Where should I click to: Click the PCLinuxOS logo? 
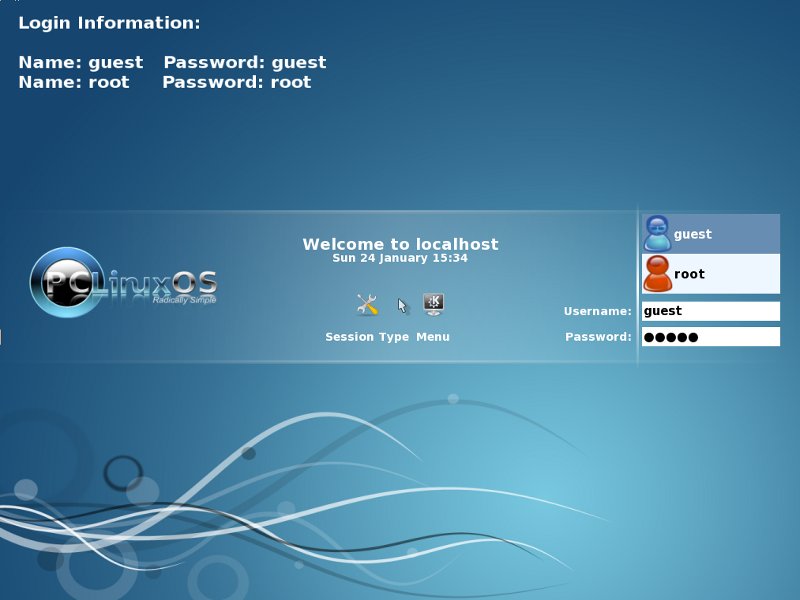tap(124, 282)
